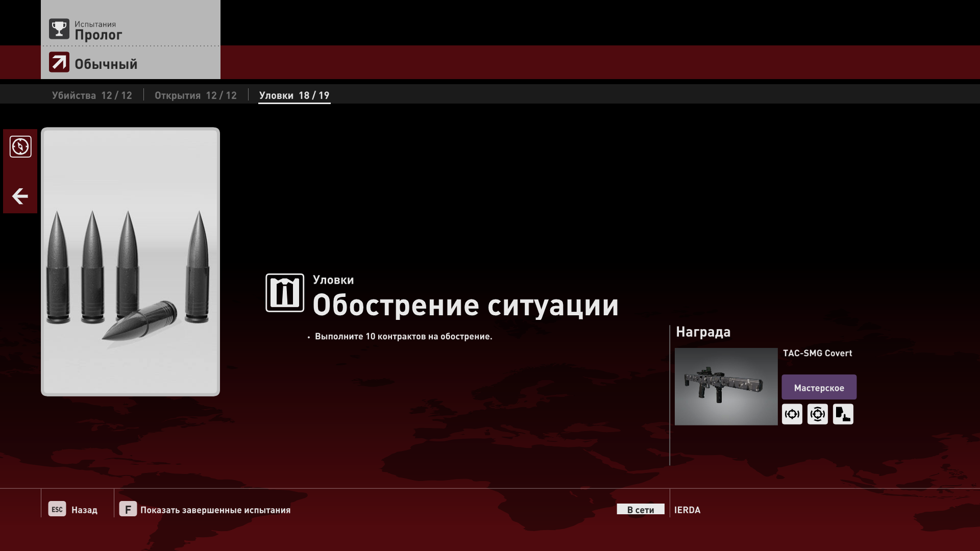Click the first crosshair perk icon
The height and width of the screenshot is (551, 980).
[792, 414]
